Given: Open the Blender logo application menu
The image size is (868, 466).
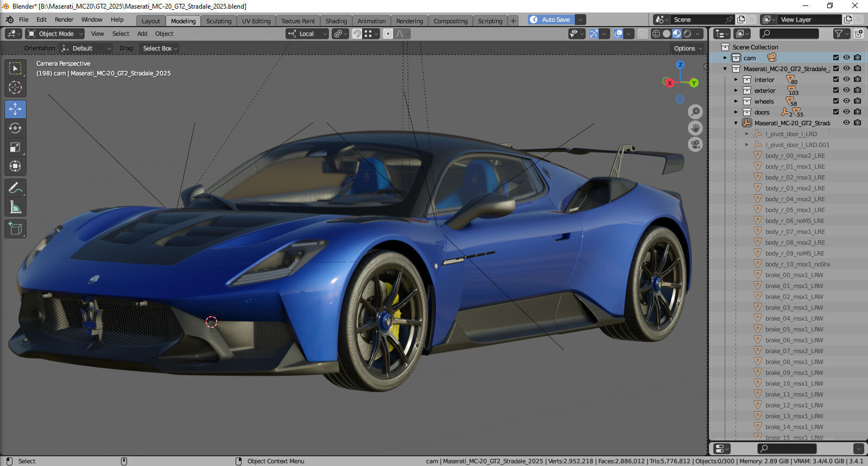Looking at the screenshot, I should point(9,20).
